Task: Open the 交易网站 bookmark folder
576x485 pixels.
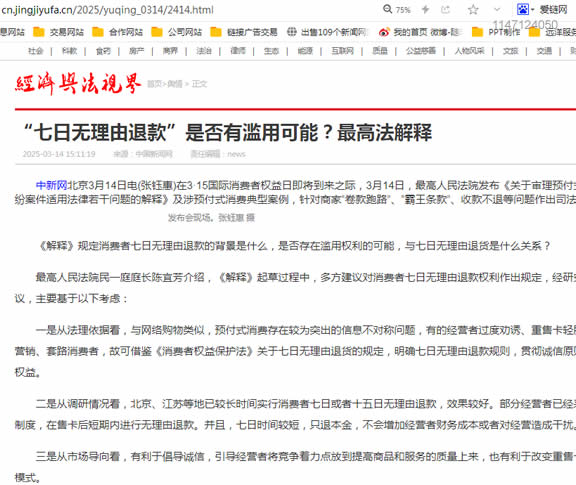Action: (x=58, y=32)
